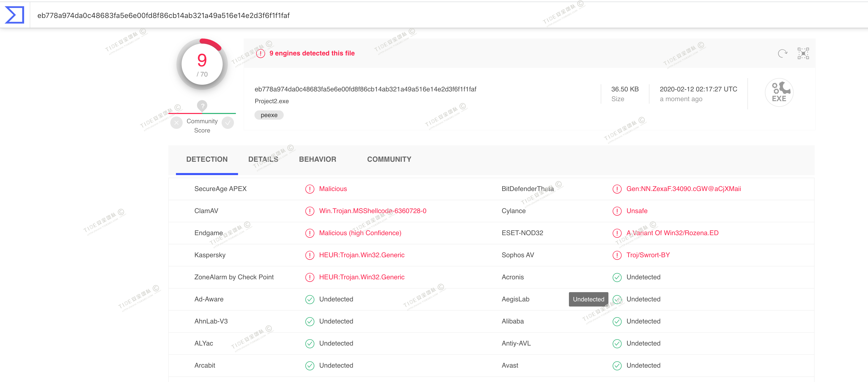Click the alert icon beside 9 engines detected
This screenshot has height=382, width=868.
point(260,54)
